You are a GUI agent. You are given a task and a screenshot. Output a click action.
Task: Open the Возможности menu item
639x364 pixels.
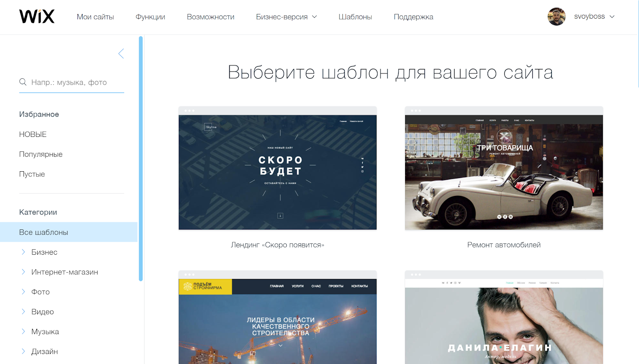pos(210,17)
